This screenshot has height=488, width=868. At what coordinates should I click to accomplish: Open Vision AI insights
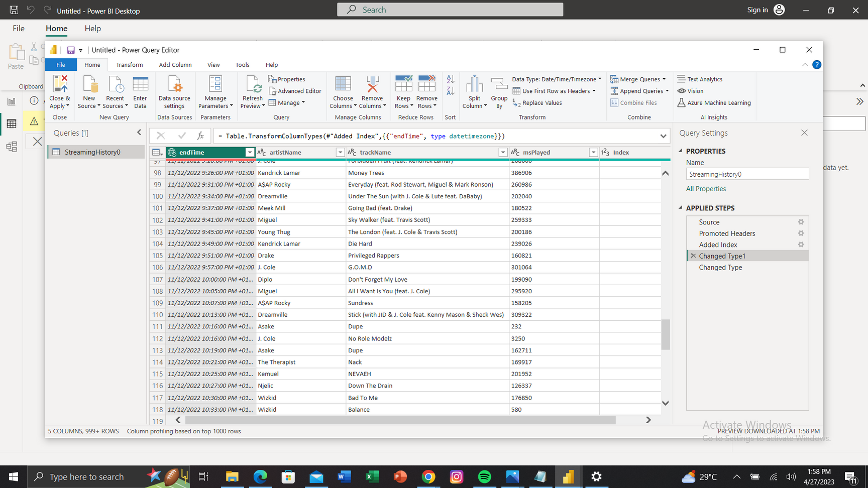[x=691, y=91]
